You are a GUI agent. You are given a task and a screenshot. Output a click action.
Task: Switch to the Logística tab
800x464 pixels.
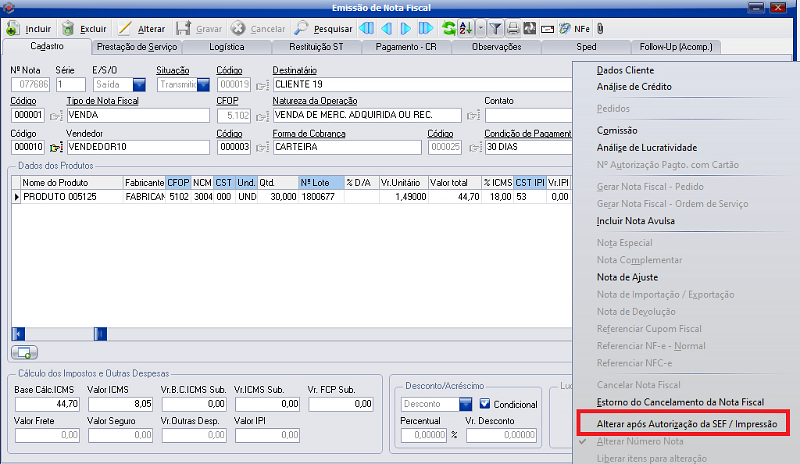(x=224, y=46)
